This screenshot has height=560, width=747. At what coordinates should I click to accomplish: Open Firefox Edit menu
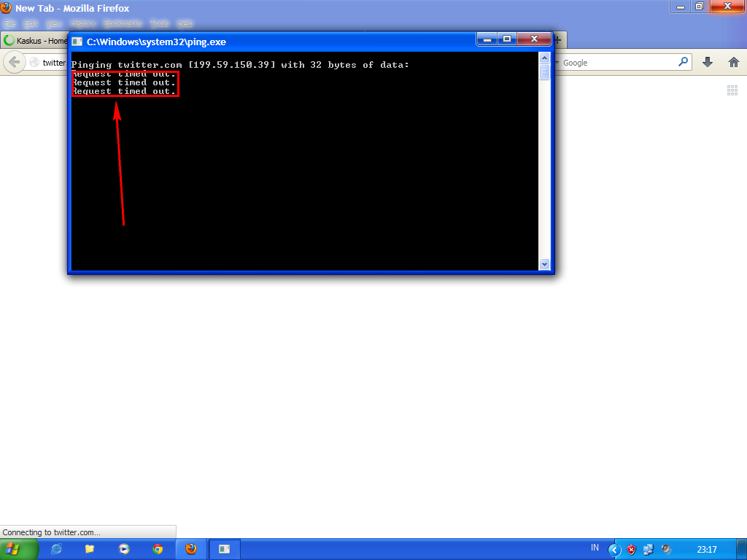31,24
